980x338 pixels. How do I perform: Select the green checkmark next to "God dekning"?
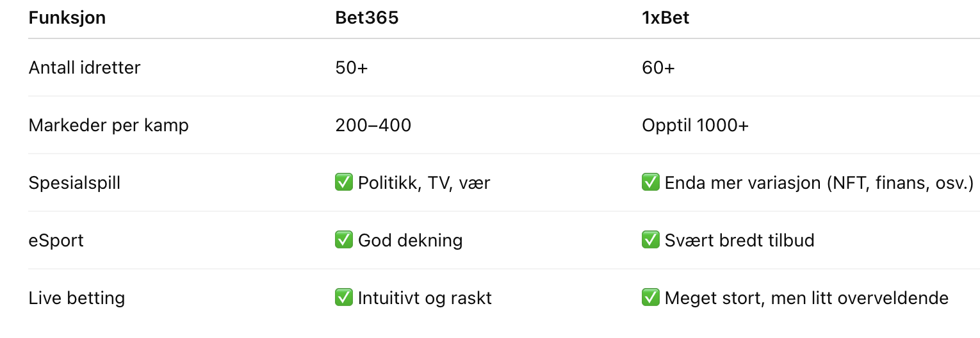[344, 241]
